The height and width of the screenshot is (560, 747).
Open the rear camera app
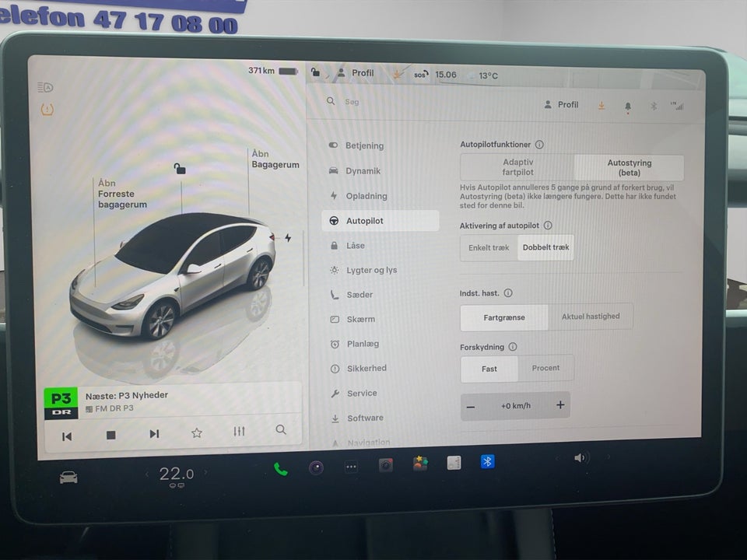385,465
